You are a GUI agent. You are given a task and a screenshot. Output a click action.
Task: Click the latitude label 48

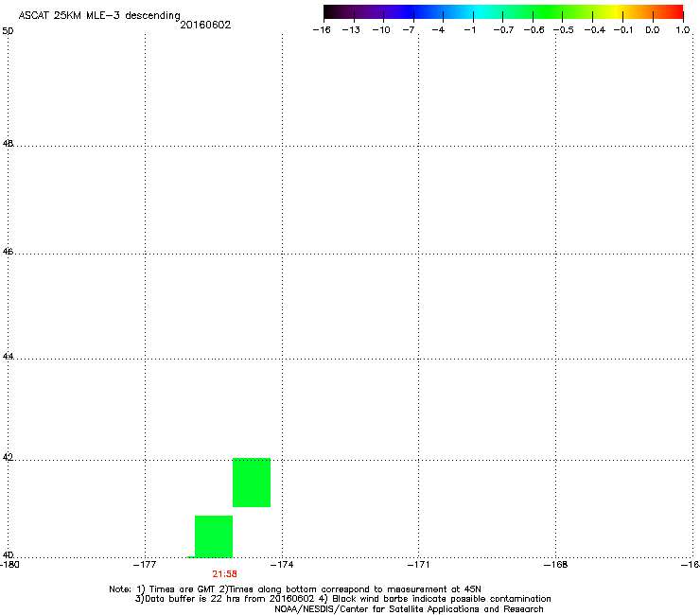pyautogui.click(x=8, y=144)
